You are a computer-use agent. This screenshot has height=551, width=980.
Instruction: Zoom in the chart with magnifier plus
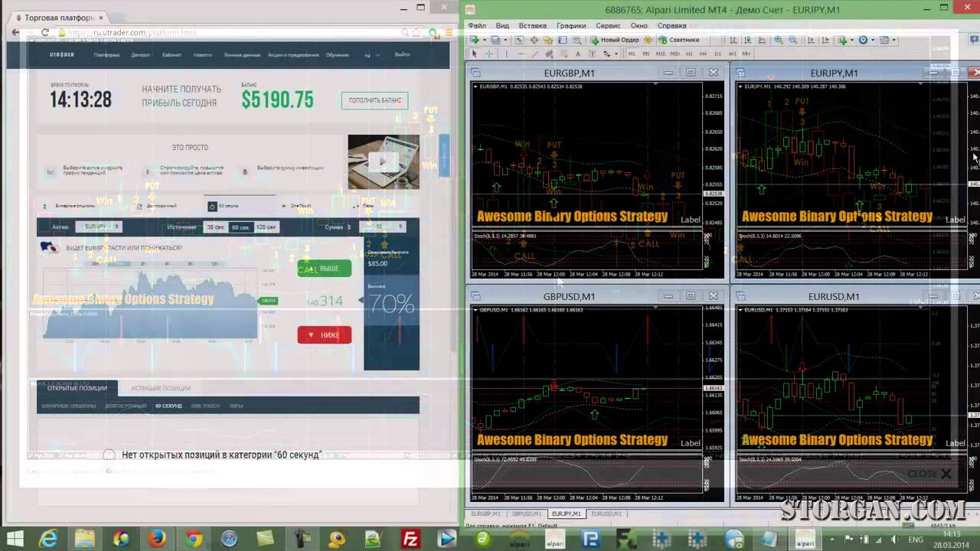point(779,40)
